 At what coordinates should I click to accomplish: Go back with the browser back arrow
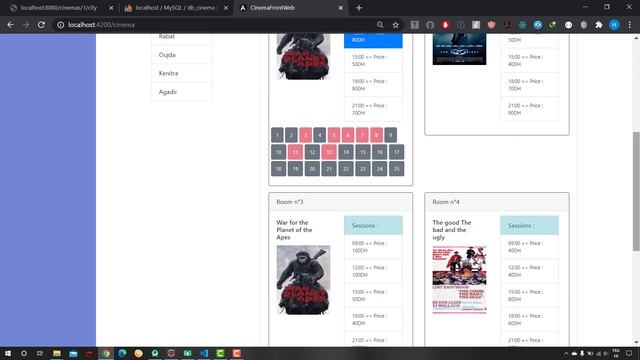[x=11, y=25]
